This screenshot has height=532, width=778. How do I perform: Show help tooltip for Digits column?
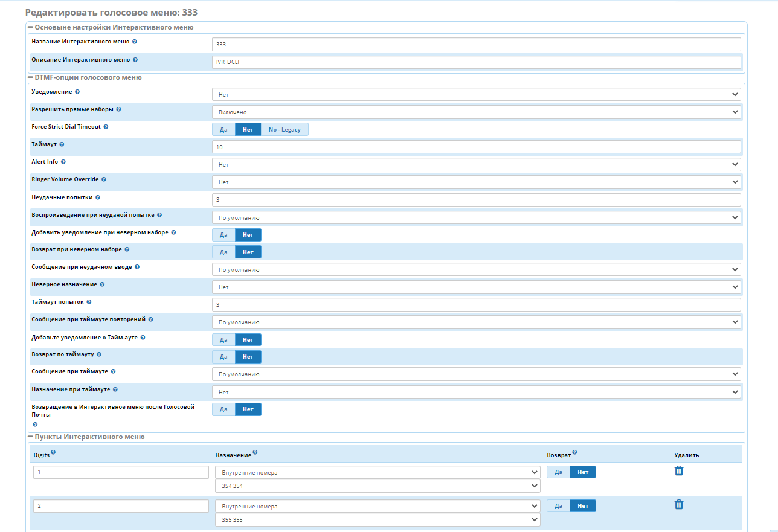[53, 452]
